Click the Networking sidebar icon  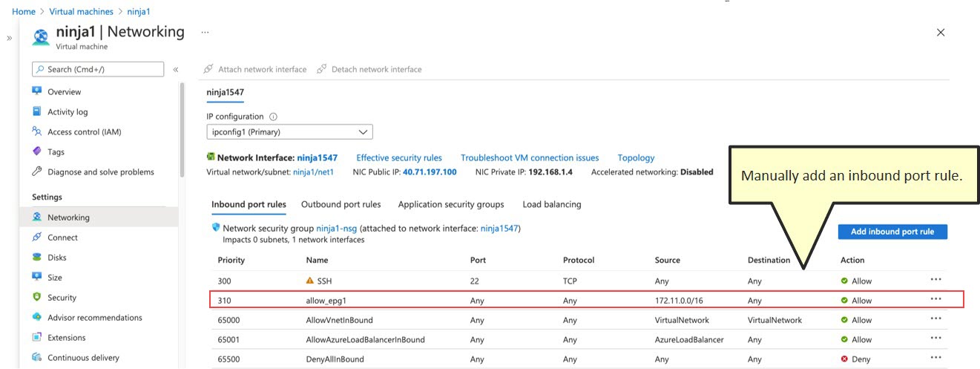click(37, 218)
